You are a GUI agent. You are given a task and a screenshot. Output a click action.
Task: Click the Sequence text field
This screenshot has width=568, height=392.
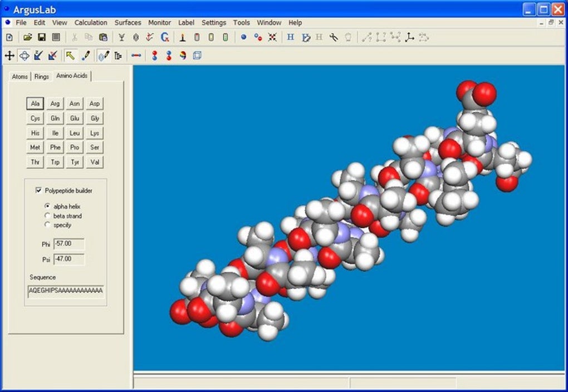pyautogui.click(x=66, y=291)
